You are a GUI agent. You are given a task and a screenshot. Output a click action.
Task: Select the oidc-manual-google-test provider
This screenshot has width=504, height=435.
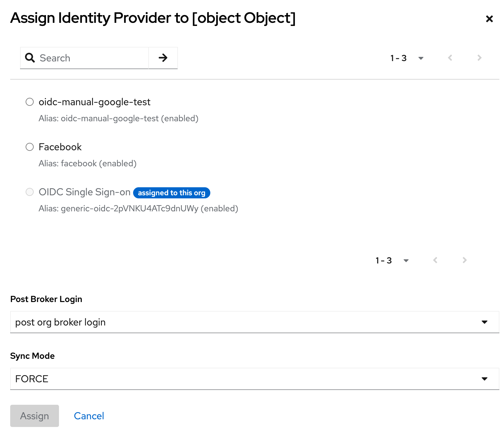30,102
